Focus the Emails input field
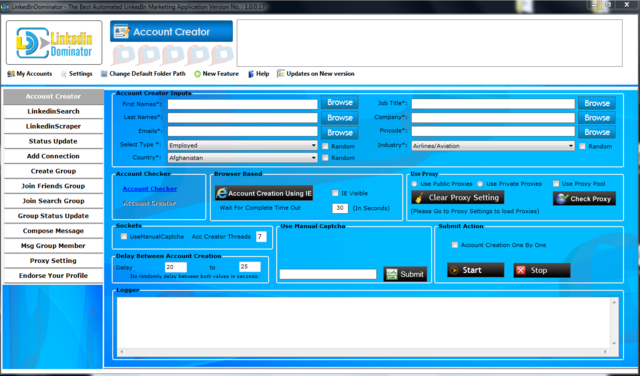Viewport: 640px width, 376px height. coord(242,131)
